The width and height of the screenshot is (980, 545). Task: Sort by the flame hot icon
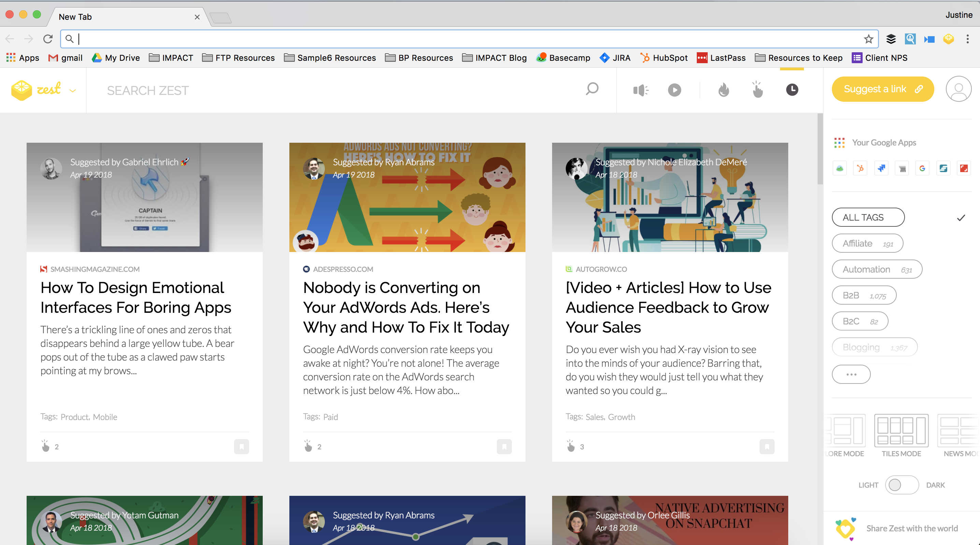pyautogui.click(x=724, y=90)
